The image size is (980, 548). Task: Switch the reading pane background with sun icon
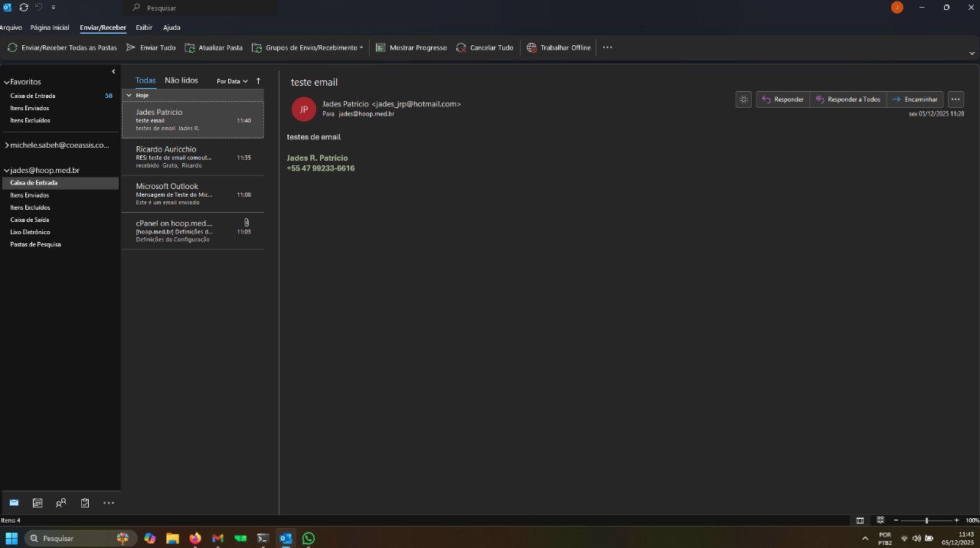point(743,99)
